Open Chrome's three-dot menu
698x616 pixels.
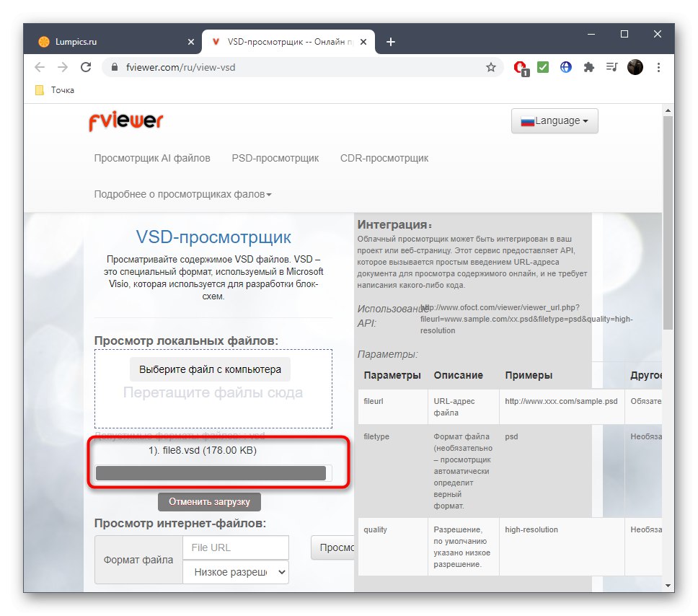coord(658,67)
